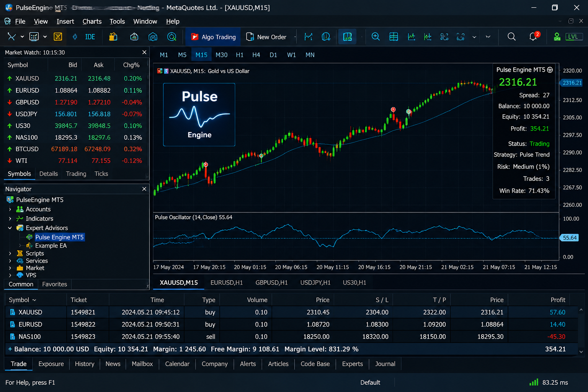Click the VPS cloud icon in Navigator
Viewport: 588px width, 392px height.
tap(20, 275)
